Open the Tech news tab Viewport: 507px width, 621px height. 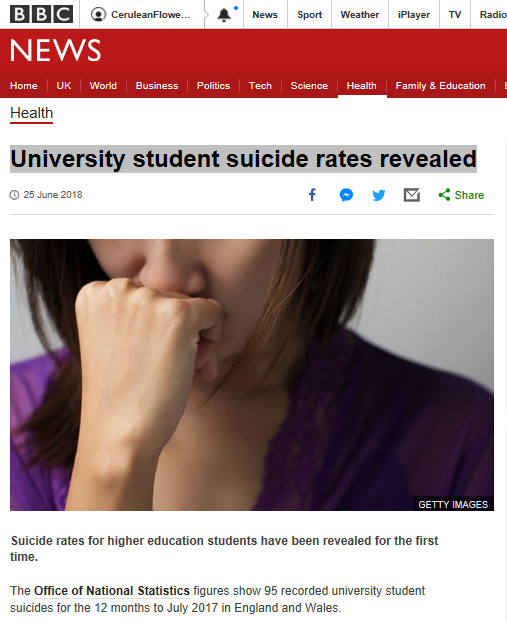pyautogui.click(x=260, y=86)
